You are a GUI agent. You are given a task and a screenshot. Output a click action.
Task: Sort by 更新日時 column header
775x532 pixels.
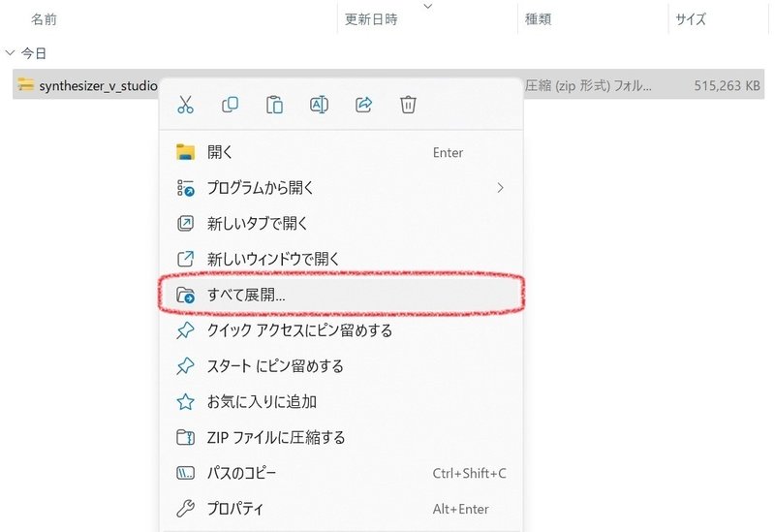point(371,19)
